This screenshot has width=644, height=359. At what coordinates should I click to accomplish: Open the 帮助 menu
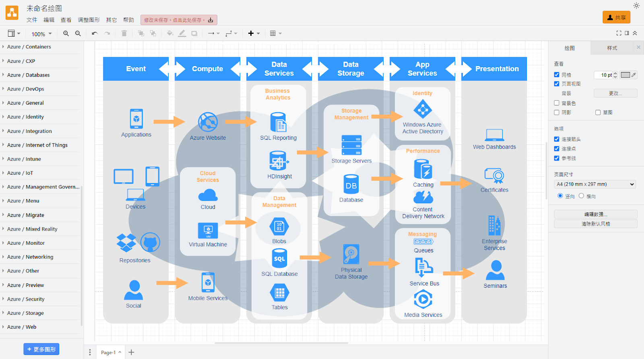(128, 20)
